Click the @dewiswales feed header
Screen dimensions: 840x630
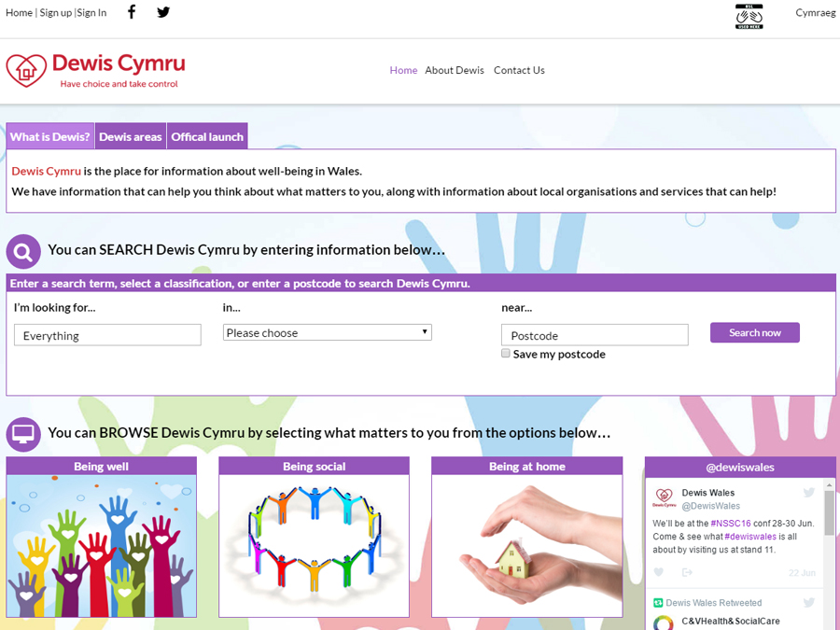pos(740,468)
